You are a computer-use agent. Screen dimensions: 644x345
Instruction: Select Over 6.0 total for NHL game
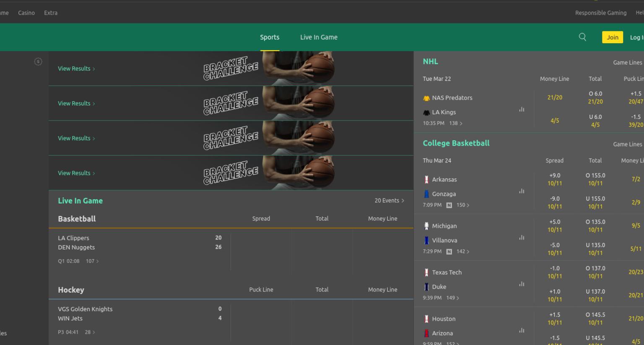click(595, 98)
